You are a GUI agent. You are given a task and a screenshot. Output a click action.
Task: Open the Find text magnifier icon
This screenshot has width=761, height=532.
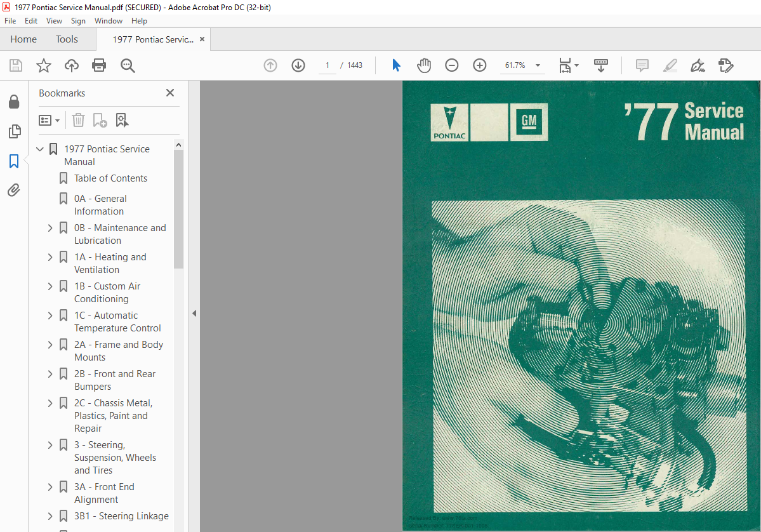pyautogui.click(x=128, y=65)
